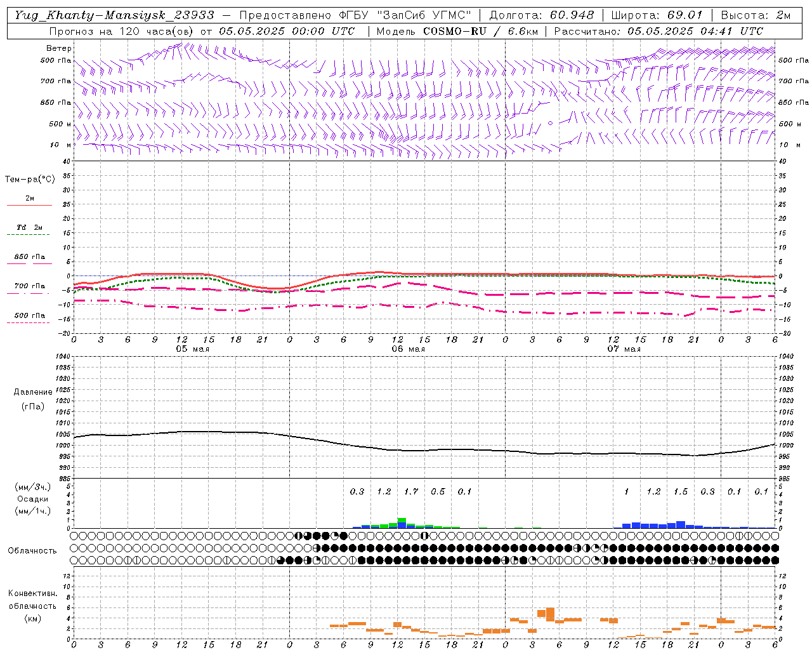Click the "(мм/1ч.)" precipitation unit label

(32, 512)
